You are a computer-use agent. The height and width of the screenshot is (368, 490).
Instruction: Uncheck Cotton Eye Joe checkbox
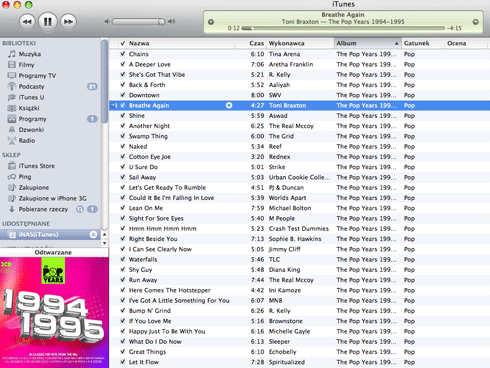pyautogui.click(x=123, y=157)
